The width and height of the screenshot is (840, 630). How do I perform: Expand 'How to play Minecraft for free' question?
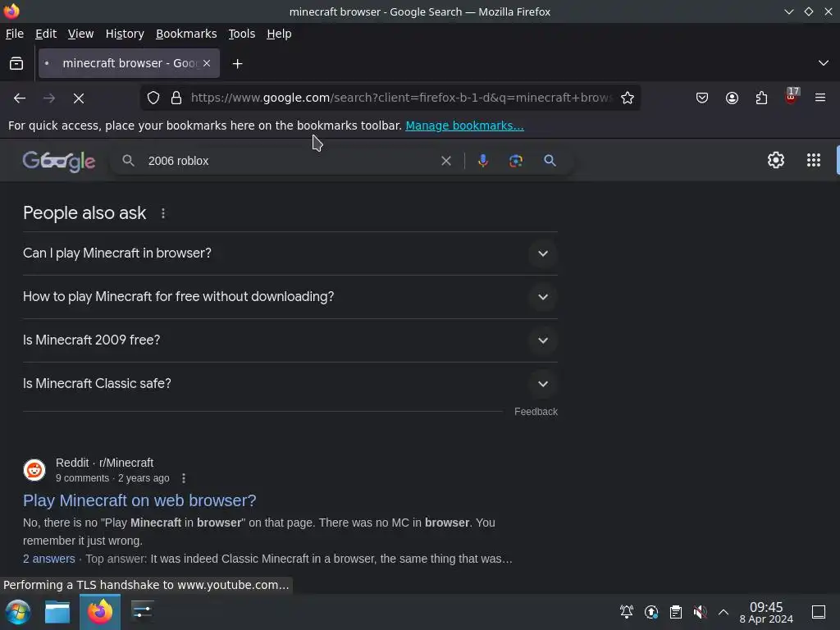290,297
